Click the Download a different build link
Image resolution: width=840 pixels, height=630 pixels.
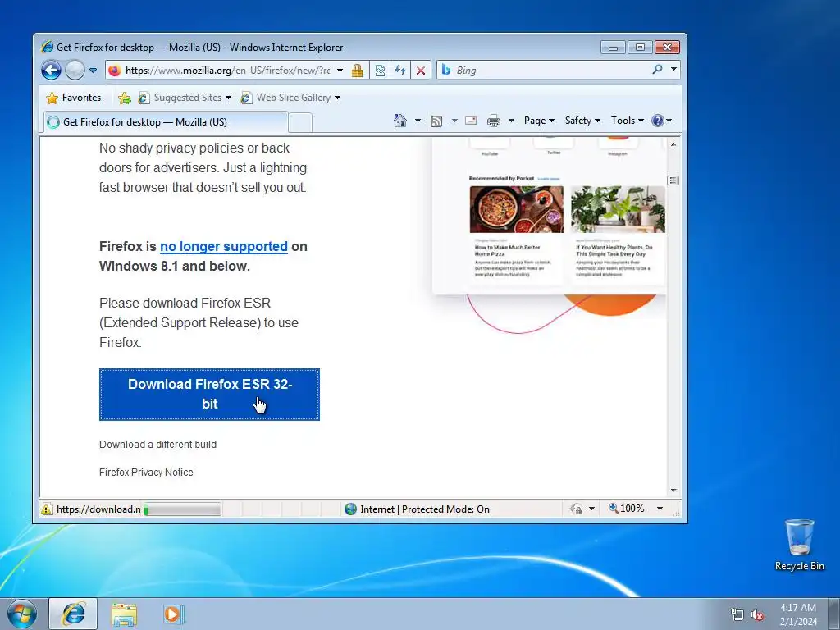coord(158,445)
